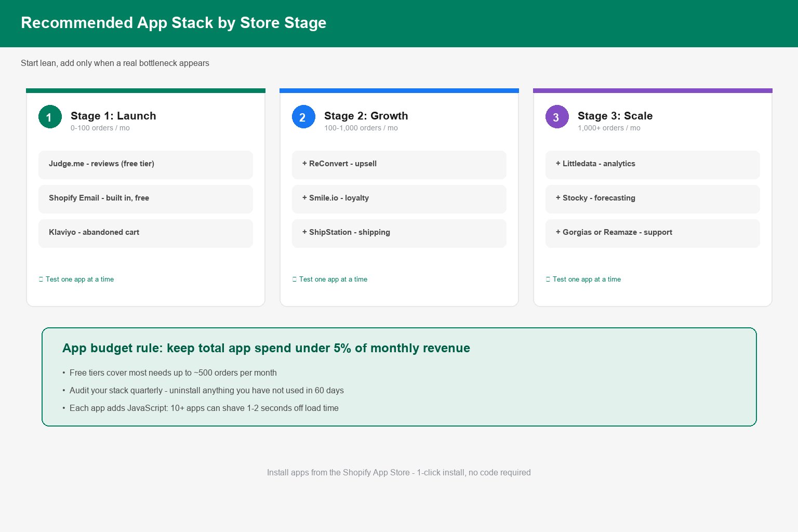Select the Shopify Email built in item
The height and width of the screenshot is (532, 798).
pos(145,199)
